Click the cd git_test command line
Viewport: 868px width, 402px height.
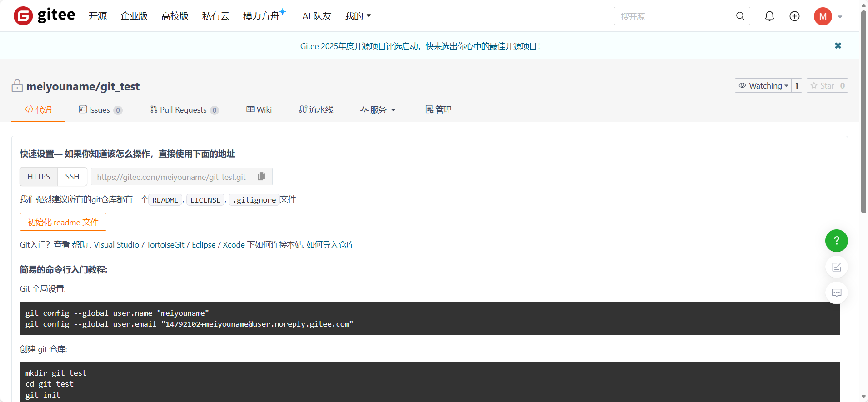coord(50,384)
